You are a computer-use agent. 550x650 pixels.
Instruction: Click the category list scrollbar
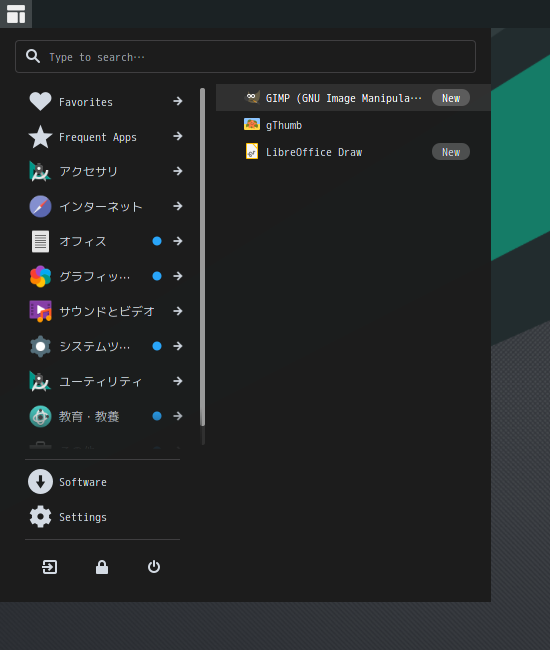point(203,257)
